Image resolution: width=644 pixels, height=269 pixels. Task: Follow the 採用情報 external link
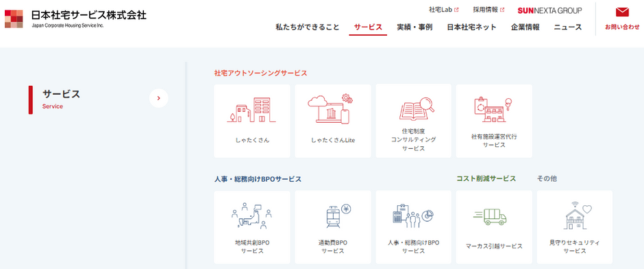(488, 10)
